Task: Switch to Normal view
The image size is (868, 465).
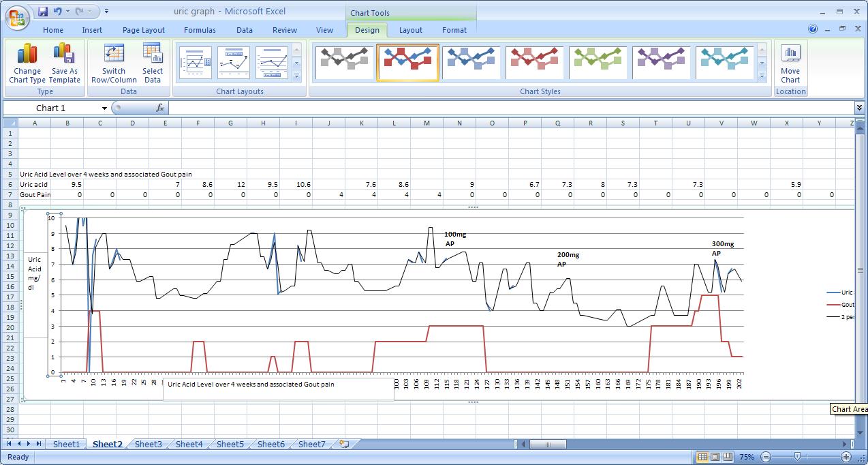Action: [703, 457]
